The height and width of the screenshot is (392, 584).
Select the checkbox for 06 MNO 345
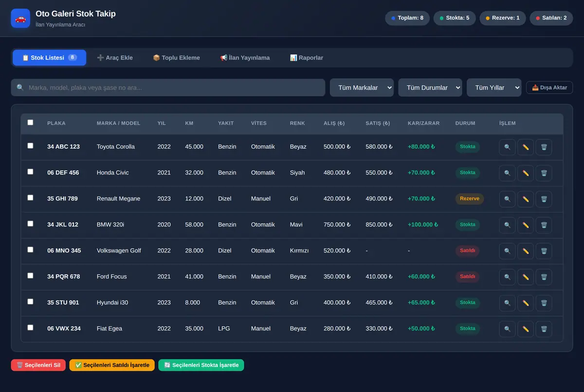(x=30, y=249)
